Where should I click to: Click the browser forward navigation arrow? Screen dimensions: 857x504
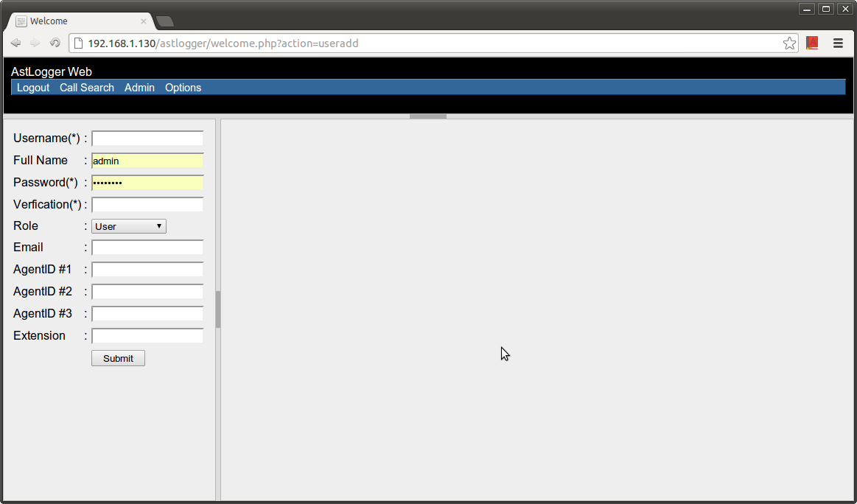35,43
